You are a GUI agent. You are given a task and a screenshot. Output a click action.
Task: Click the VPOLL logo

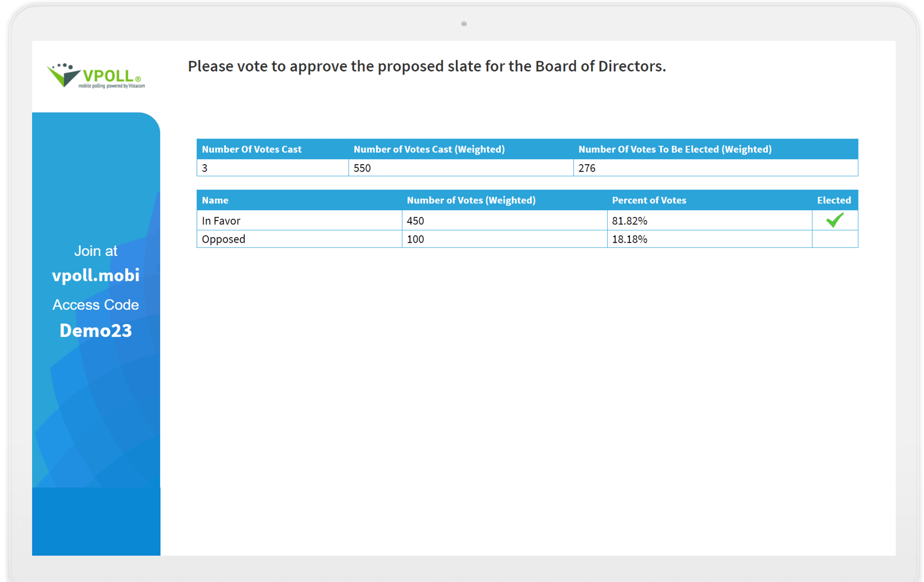pyautogui.click(x=96, y=76)
